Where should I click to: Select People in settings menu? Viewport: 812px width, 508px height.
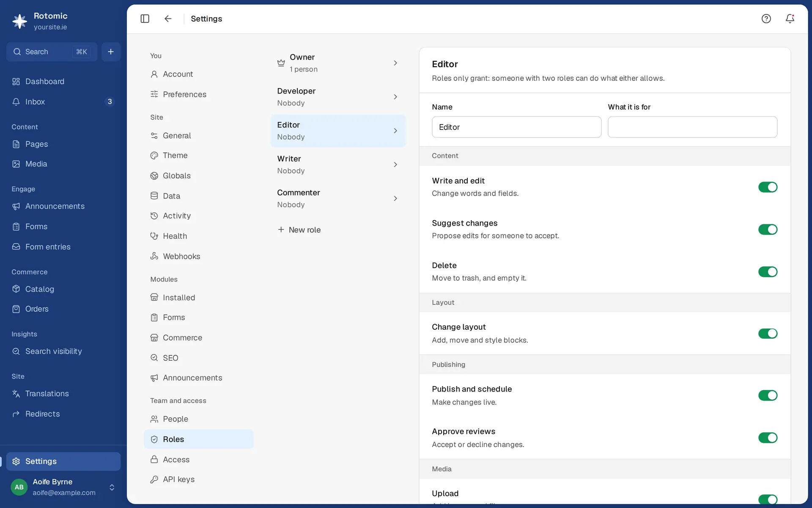pos(199,419)
